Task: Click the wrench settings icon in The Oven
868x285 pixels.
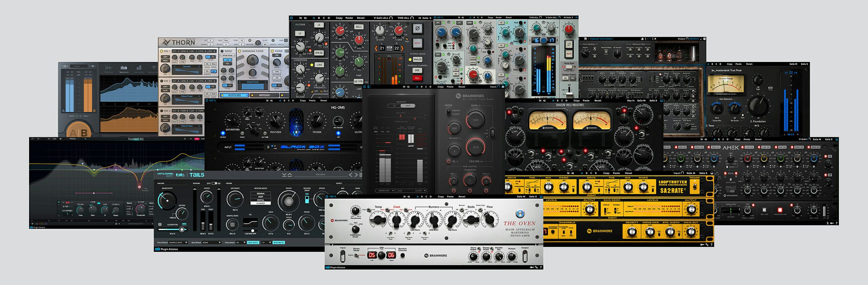Action: pyautogui.click(x=536, y=267)
